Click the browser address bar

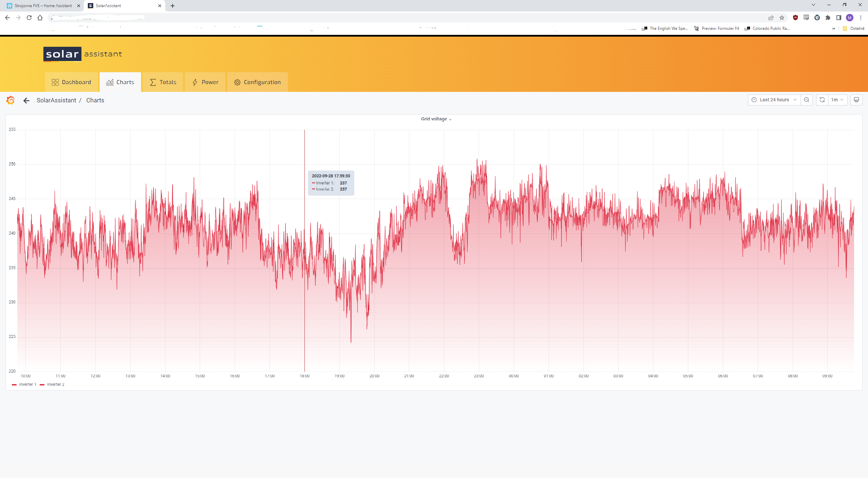(x=407, y=18)
